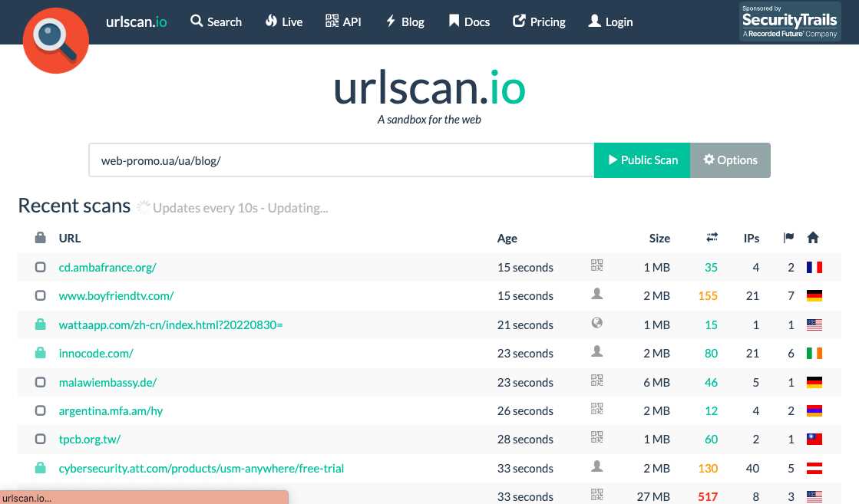Click the Taiwan flag in tpcb.org.tw row
The height and width of the screenshot is (504, 859).
point(814,439)
